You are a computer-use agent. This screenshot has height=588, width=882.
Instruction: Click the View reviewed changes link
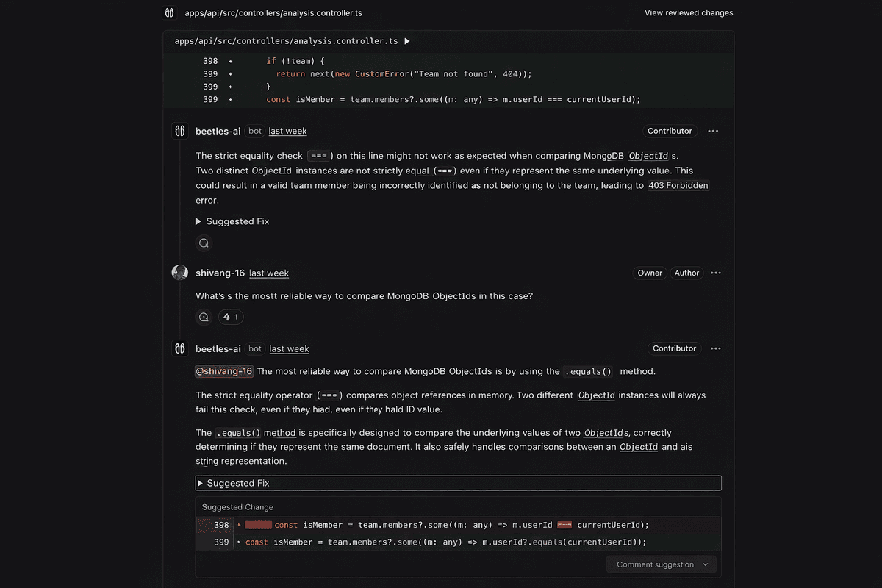(688, 12)
